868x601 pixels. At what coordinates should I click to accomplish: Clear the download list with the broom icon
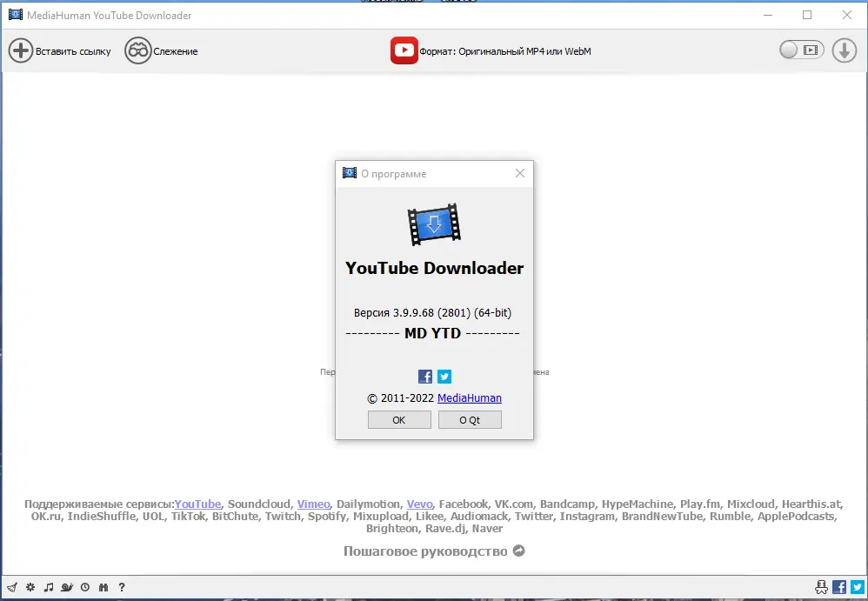[12, 587]
